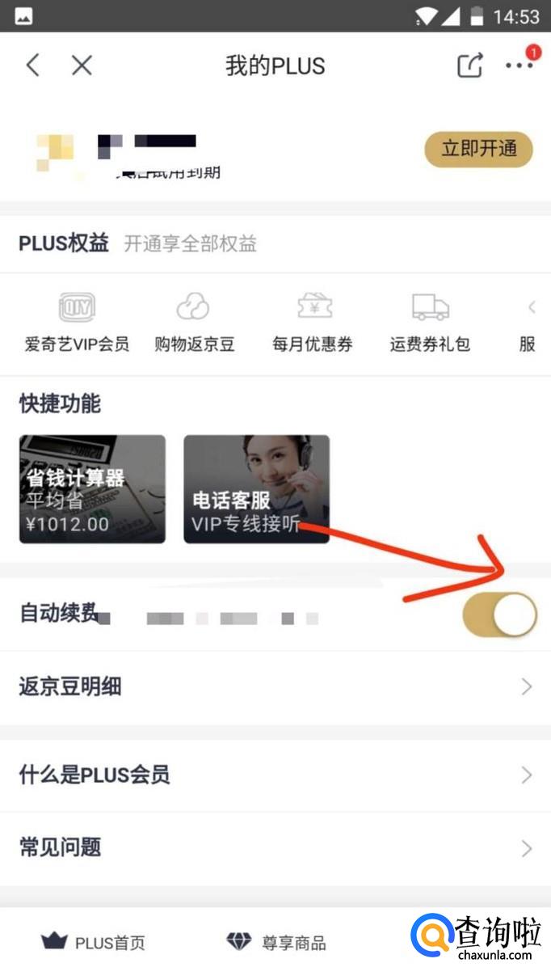
Task: Switch to PLUS首页 bottom tab
Action: [x=94, y=942]
